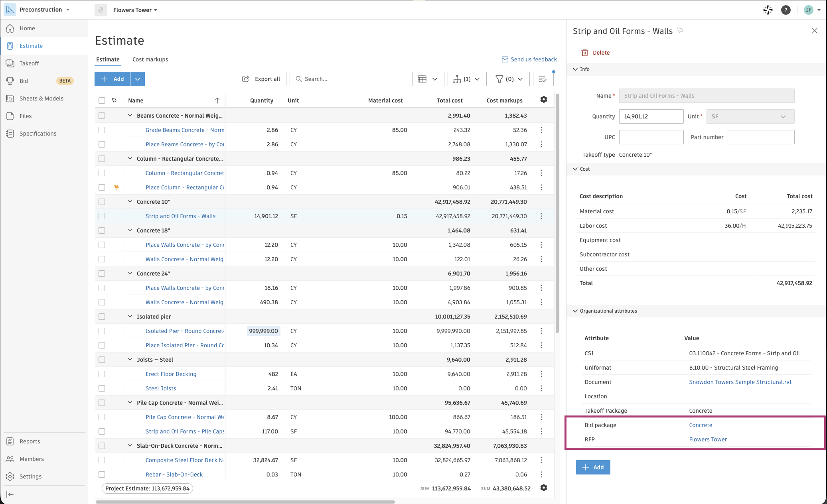Open the Unit SF dropdown
The height and width of the screenshot is (504, 827).
click(x=750, y=116)
